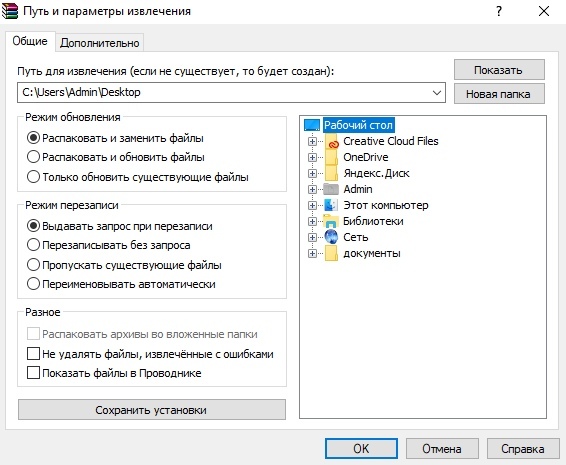Open the extraction path dropdown arrow
Viewport: 566px width, 465px height.
pyautogui.click(x=437, y=92)
